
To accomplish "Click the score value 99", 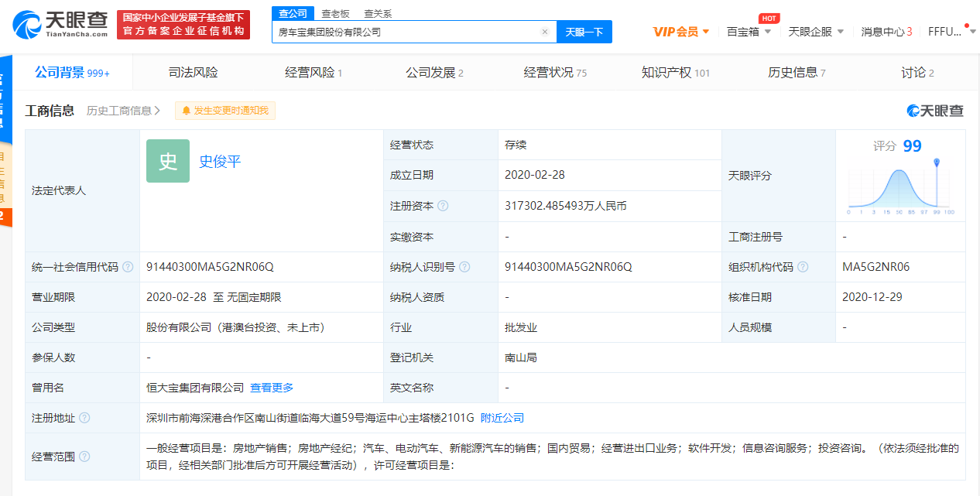I will [x=912, y=145].
